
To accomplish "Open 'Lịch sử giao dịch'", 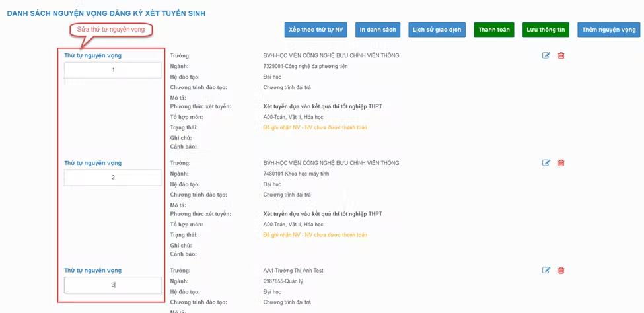I will pos(437,30).
